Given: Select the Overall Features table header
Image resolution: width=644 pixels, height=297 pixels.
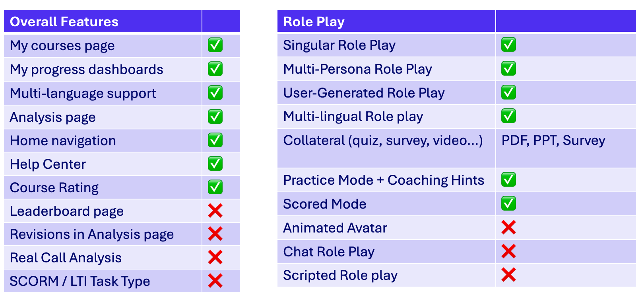Looking at the screenshot, I should (x=64, y=21).
